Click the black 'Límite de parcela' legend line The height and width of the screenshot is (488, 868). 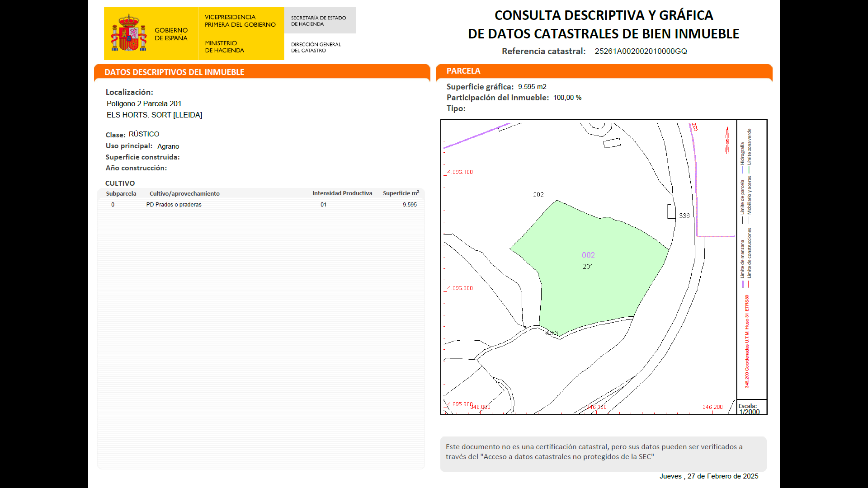click(742, 221)
